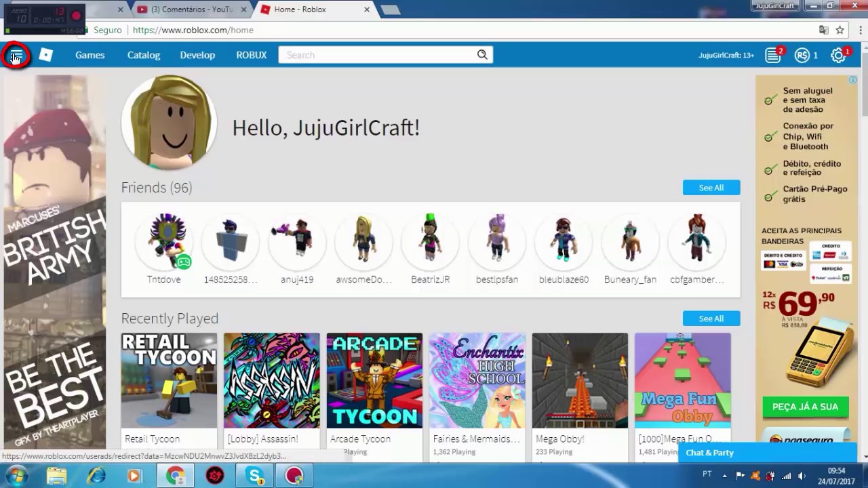Open Windows Start menu
Viewport: 868px width, 488px height.
pyautogui.click(x=16, y=475)
